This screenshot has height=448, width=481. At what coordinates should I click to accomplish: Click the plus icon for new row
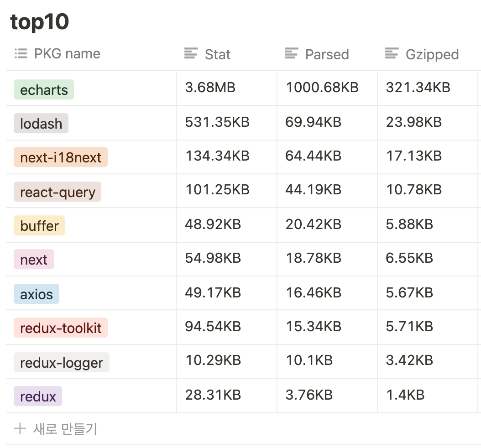pos(20,428)
